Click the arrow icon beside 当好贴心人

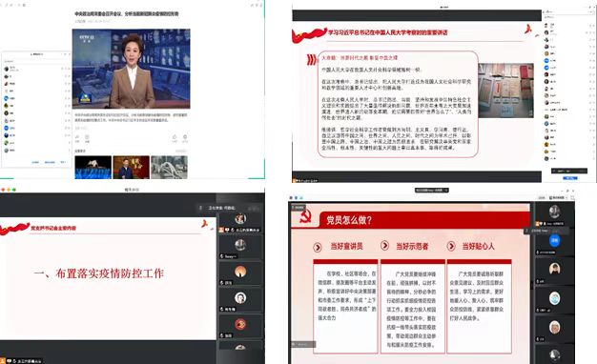[x=451, y=246]
